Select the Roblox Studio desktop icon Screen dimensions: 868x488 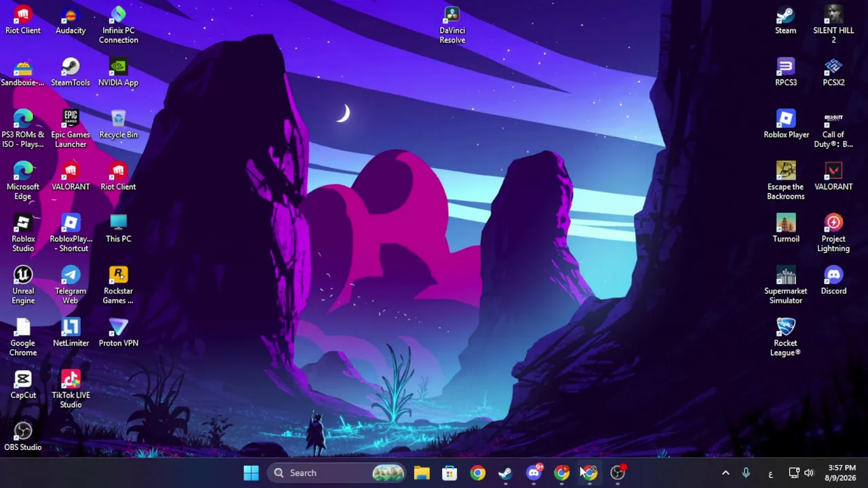23,233
